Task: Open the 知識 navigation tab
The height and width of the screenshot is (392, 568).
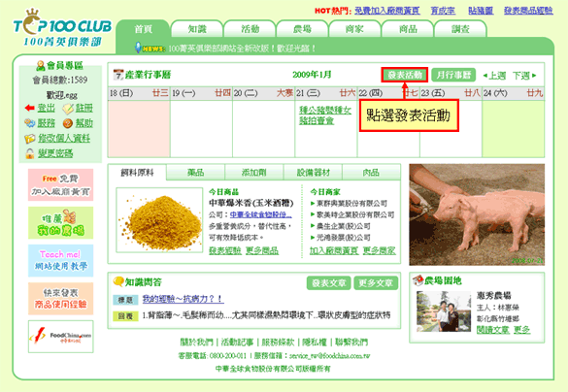Action: coord(197,28)
